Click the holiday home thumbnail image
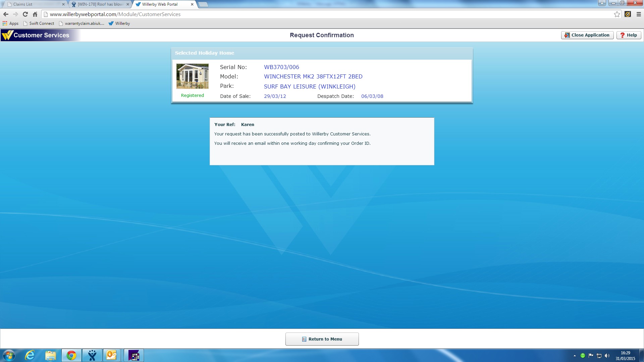 pos(192,76)
